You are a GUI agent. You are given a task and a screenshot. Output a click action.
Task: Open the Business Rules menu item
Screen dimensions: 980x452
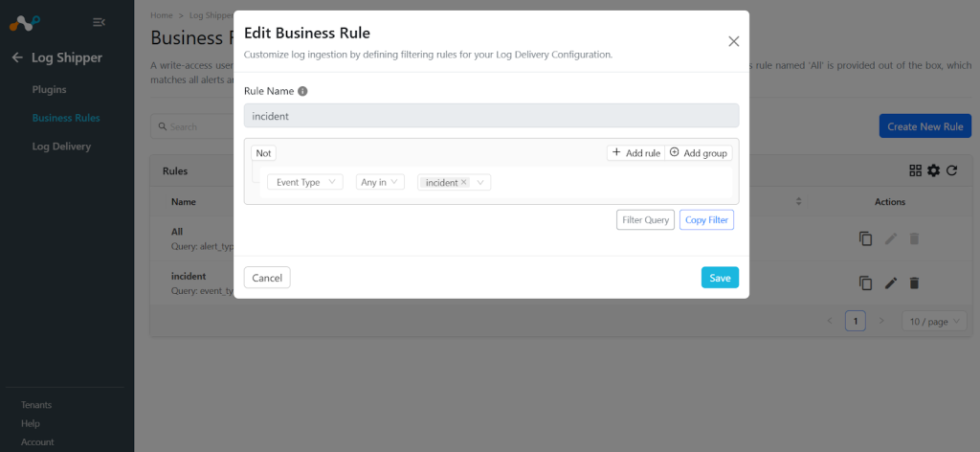click(x=66, y=118)
